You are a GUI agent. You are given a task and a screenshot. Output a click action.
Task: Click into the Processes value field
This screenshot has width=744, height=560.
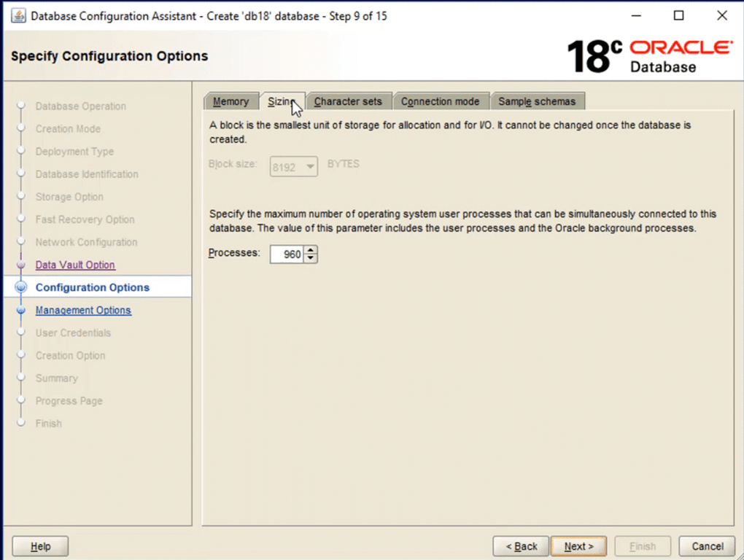pyautogui.click(x=287, y=254)
